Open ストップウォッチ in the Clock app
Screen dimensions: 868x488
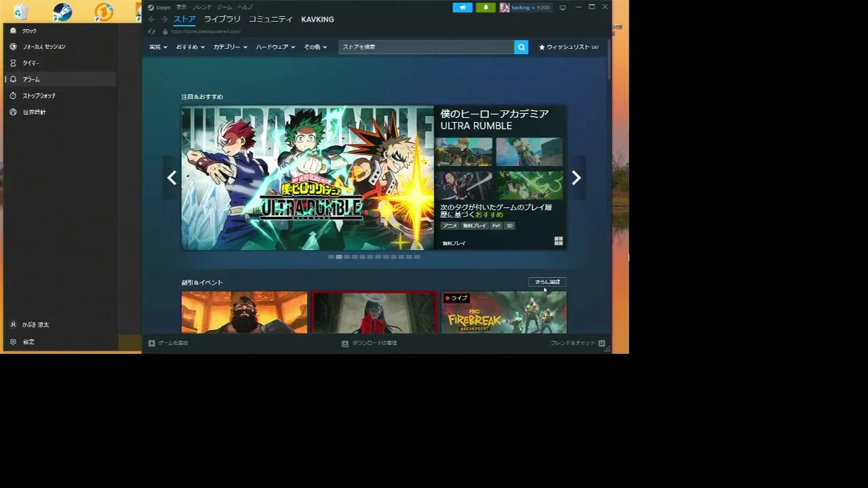(61, 96)
